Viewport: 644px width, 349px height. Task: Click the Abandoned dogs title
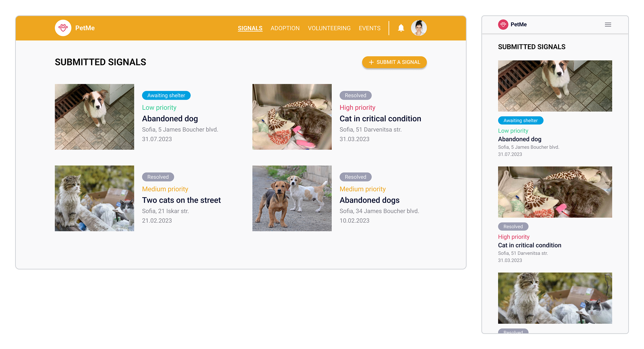[369, 200]
